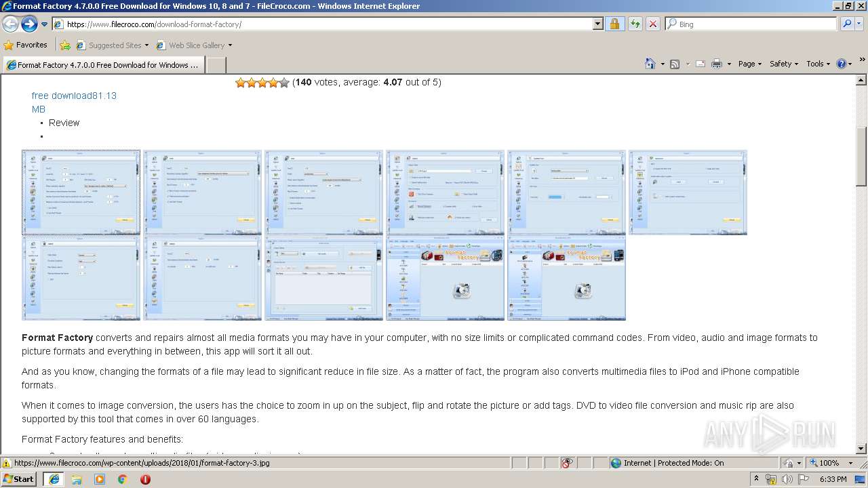Click the RSS feeds icon in the command bar
Viewport: 868px width, 488px height.
click(675, 64)
